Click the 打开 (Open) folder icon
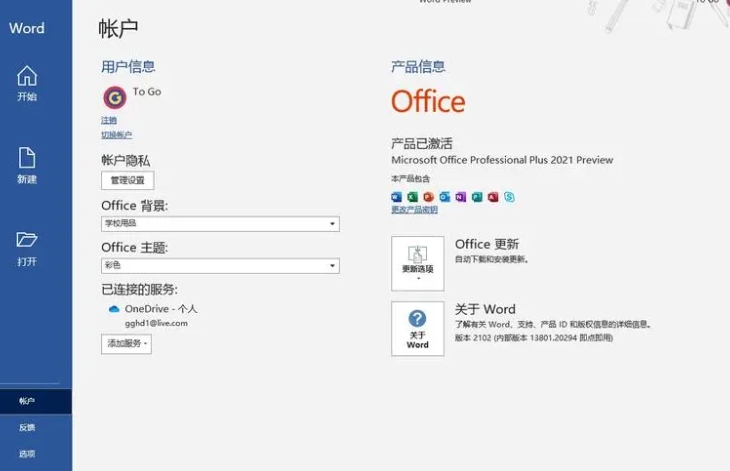730x471 pixels. [x=27, y=240]
